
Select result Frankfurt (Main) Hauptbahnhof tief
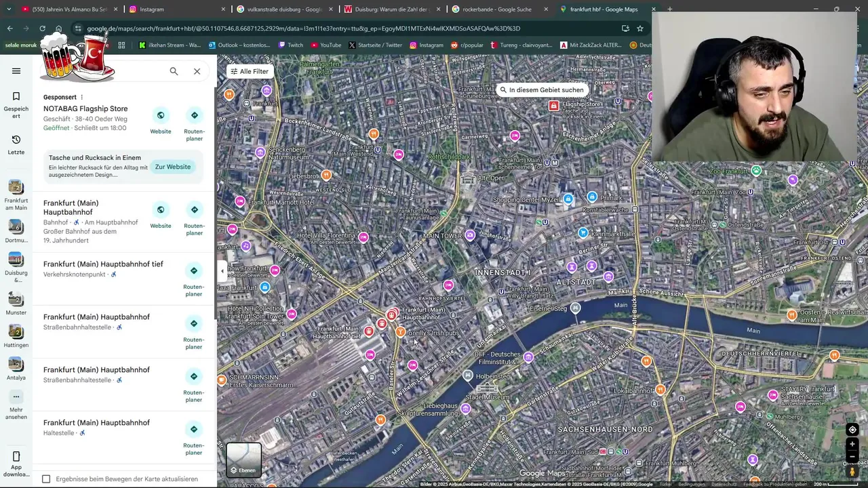(x=103, y=264)
